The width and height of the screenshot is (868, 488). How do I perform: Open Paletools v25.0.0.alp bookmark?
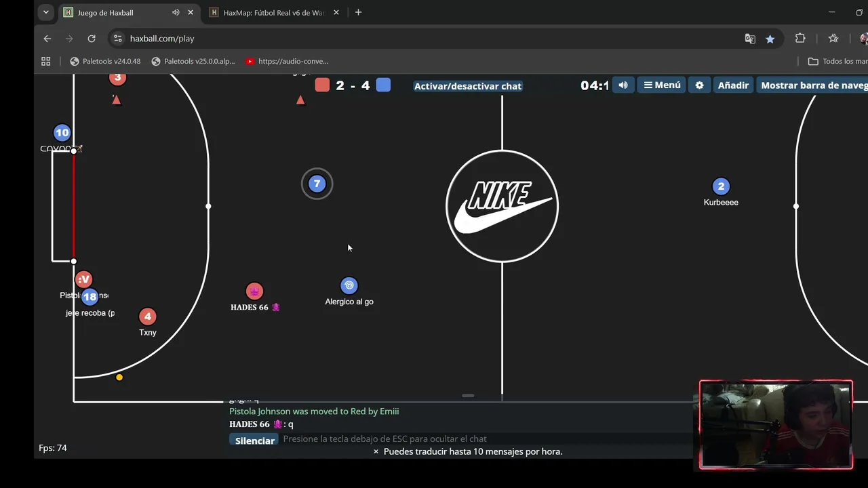pyautogui.click(x=193, y=61)
